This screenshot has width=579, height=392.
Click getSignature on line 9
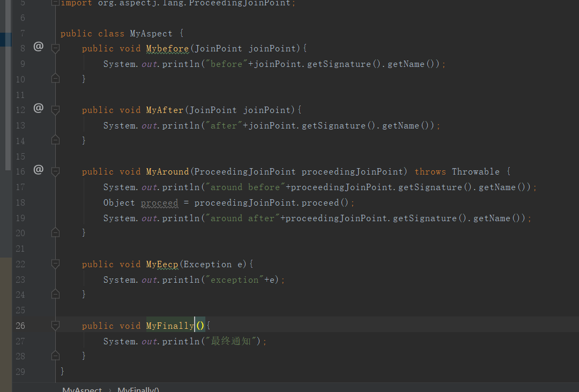pos(339,64)
